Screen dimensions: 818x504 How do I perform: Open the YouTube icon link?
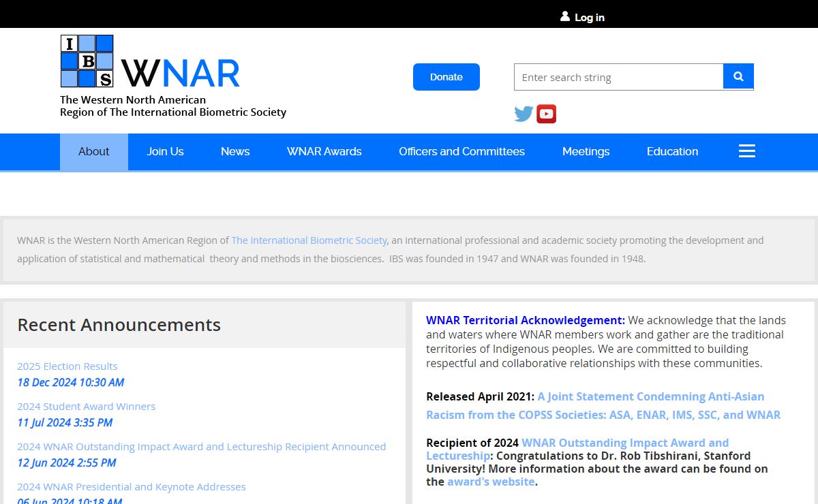tap(546, 114)
